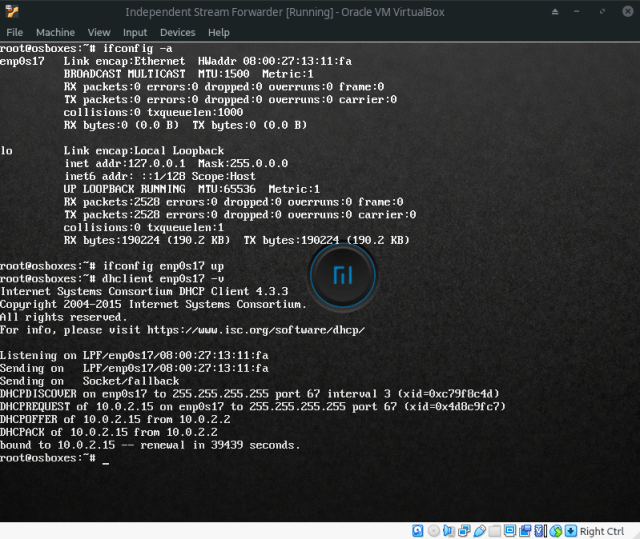Click the mouse integration globe icon
Screen dimensions: 640x539
(556, 531)
